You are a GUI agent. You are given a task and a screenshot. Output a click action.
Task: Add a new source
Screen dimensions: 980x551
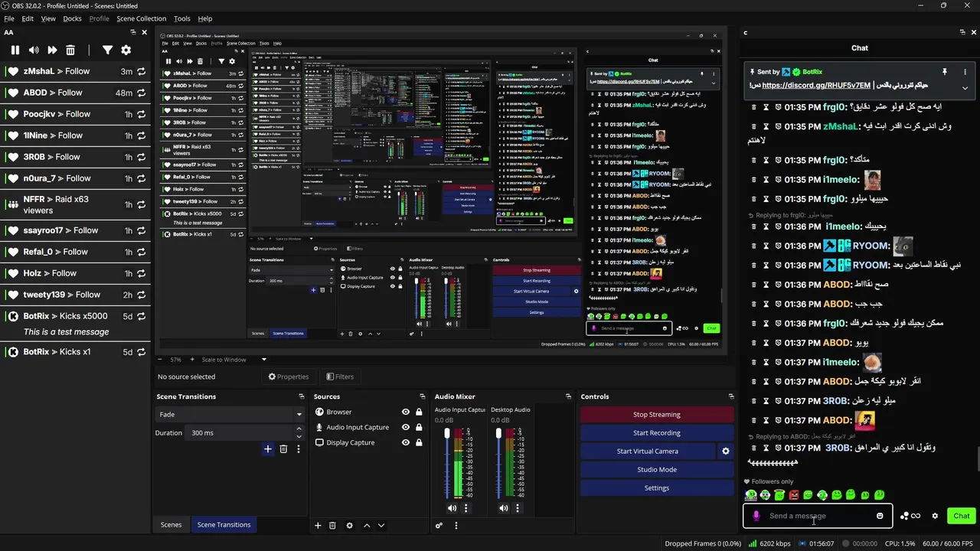(318, 525)
